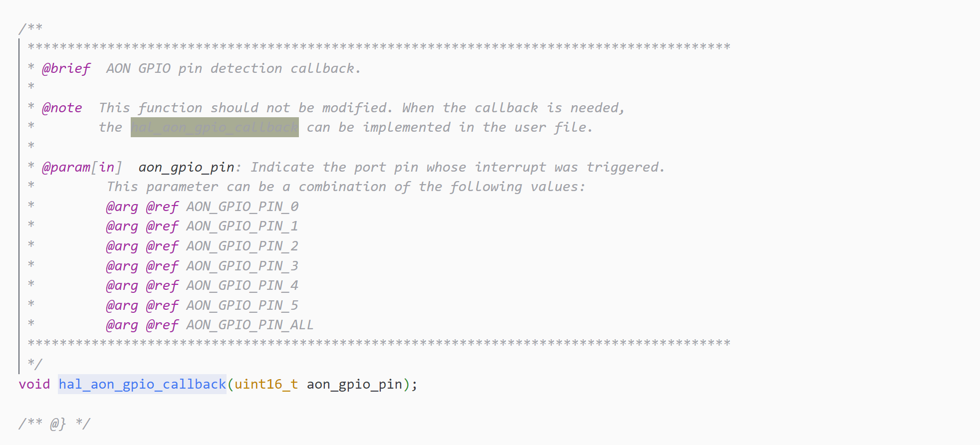Image resolution: width=980 pixels, height=445 pixels.
Task: Click the AON_GPIO_PIN_1 reference
Action: 242,226
